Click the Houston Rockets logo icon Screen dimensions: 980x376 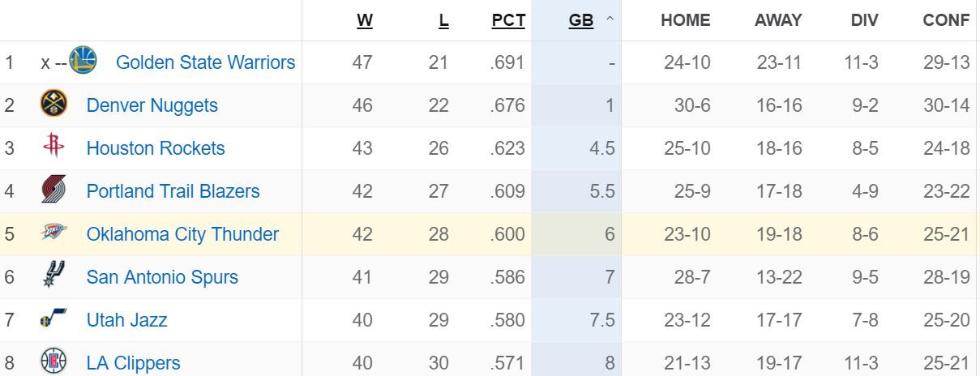53,147
